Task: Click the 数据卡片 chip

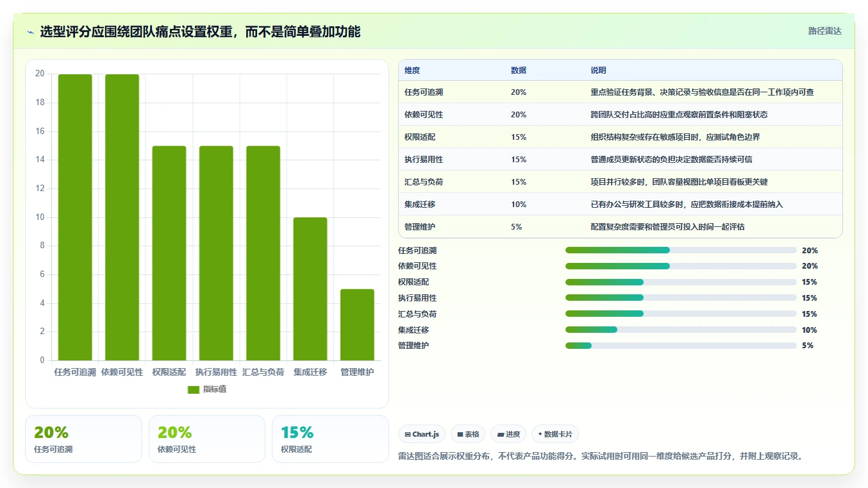Action: [x=555, y=434]
